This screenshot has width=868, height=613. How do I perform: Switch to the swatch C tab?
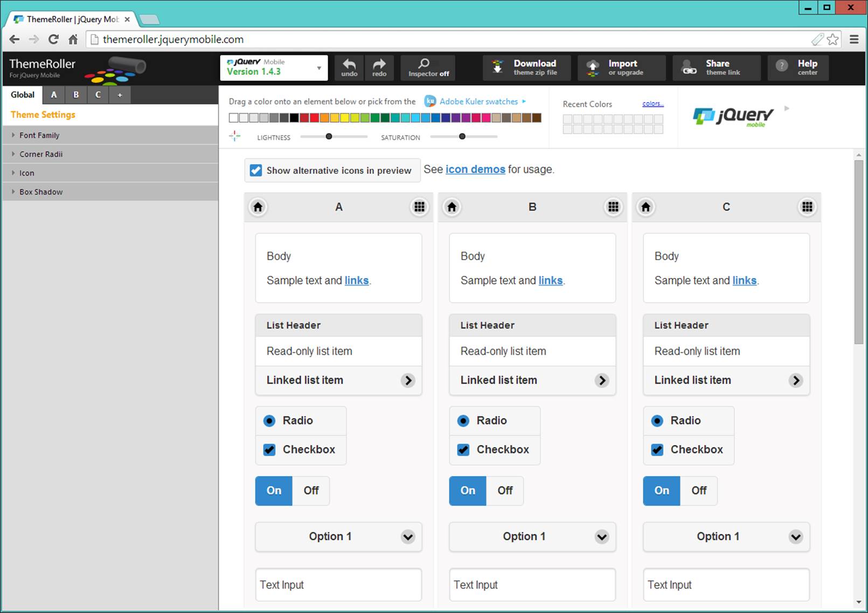(x=98, y=95)
